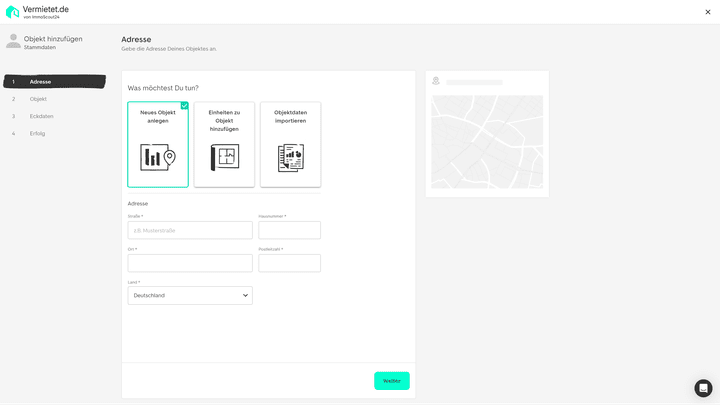Click the Land dropdown chevron arrow

point(245,295)
